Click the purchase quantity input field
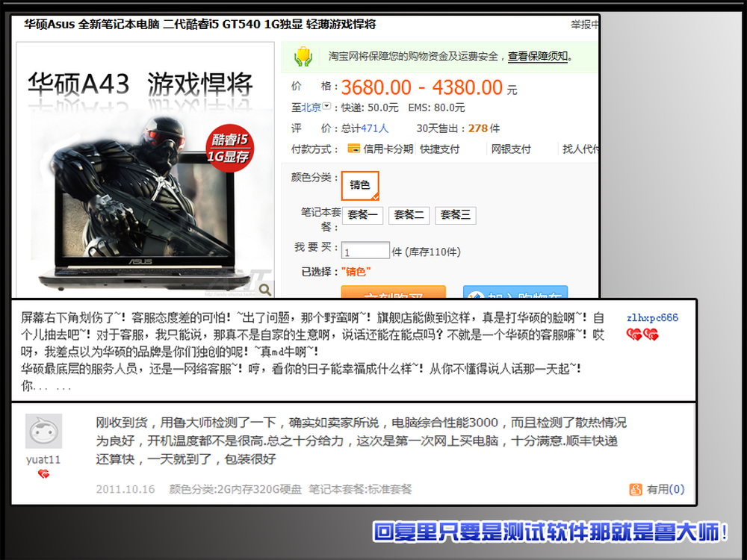 365,251
